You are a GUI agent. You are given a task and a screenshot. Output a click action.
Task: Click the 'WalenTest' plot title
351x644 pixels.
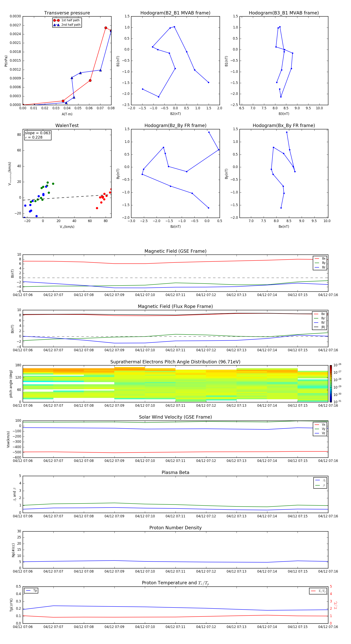pos(67,125)
